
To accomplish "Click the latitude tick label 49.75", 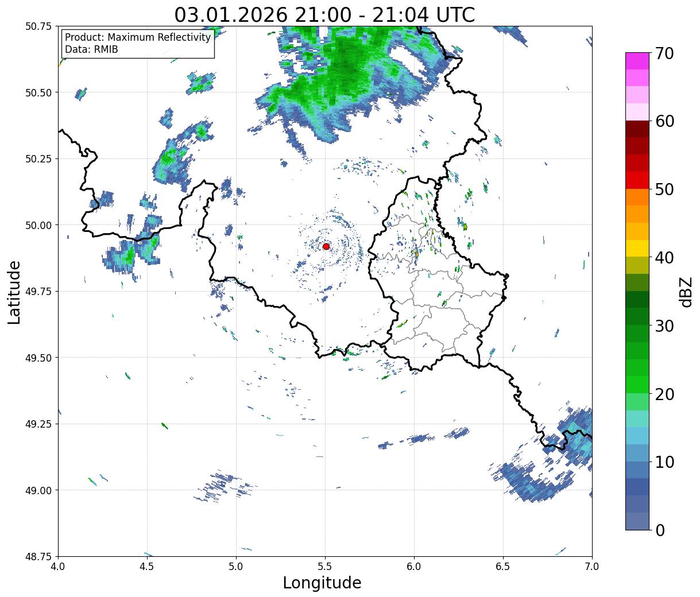I will click(x=38, y=292).
